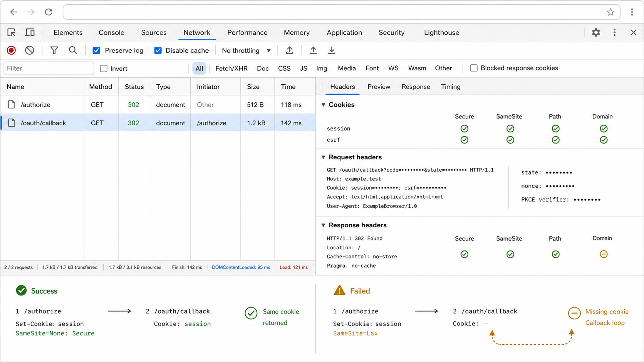
Task: Collapse the Response headers section
Action: coord(324,225)
